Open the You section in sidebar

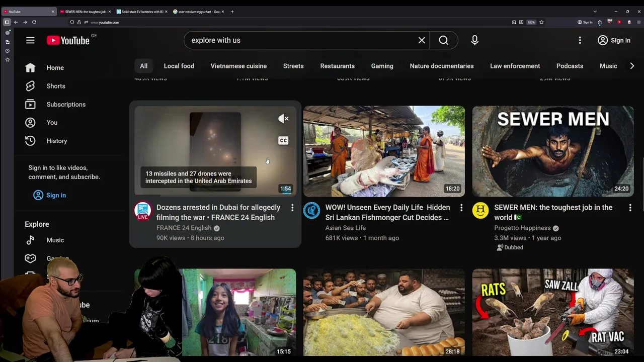[52, 123]
